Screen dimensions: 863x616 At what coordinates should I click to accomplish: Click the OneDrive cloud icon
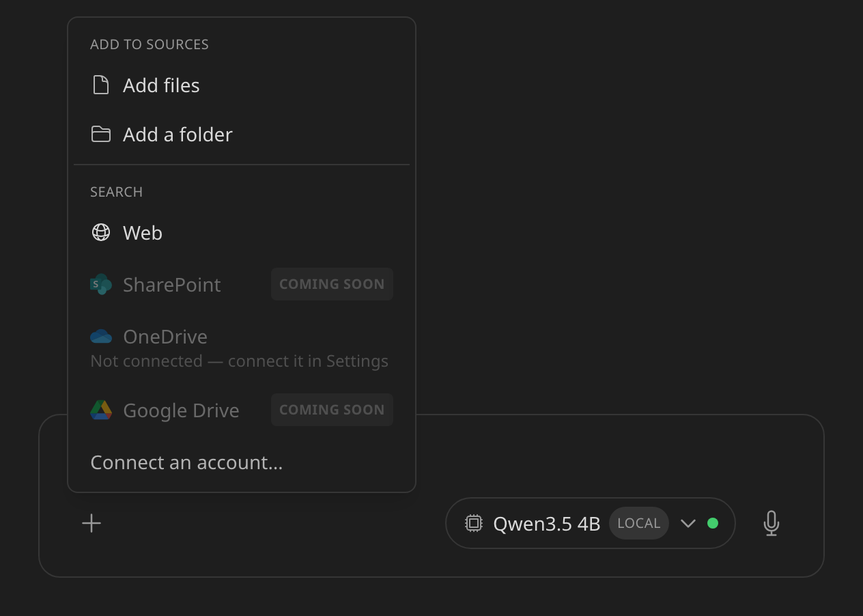pos(101,336)
